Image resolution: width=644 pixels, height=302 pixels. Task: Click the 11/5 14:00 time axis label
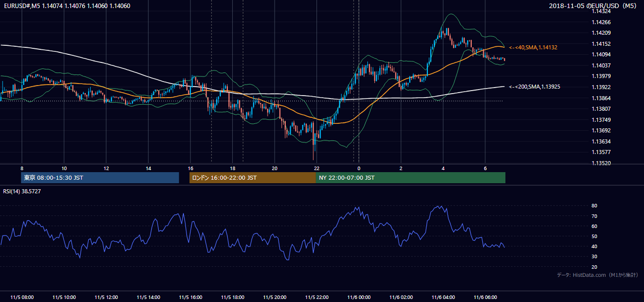(148, 297)
